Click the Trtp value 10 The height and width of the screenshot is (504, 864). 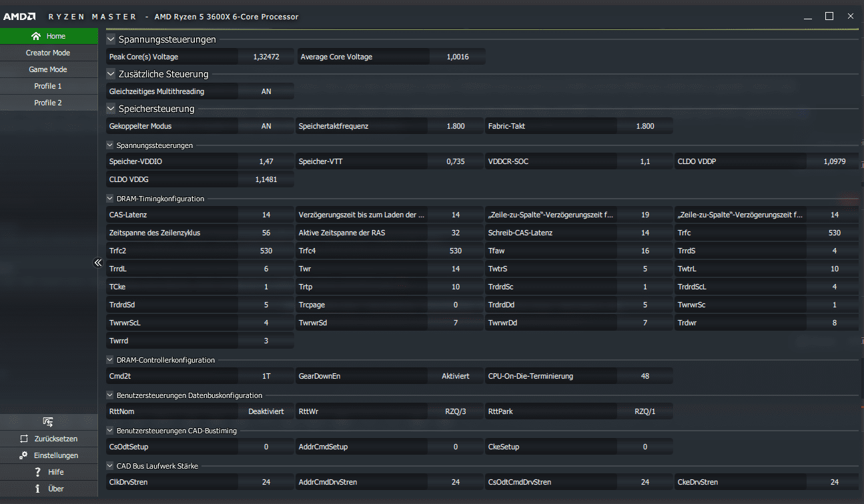456,287
